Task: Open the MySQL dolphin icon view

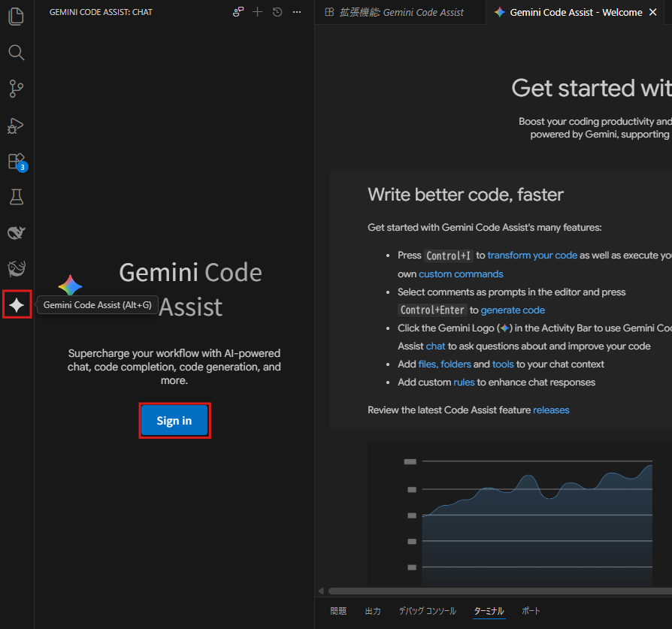Action: [x=17, y=268]
